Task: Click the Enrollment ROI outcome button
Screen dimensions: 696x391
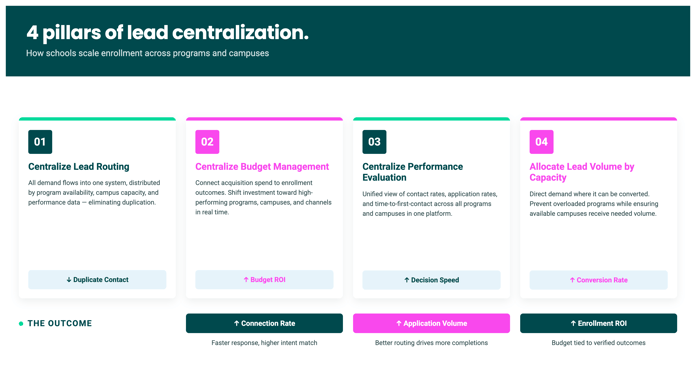Action: click(598, 323)
